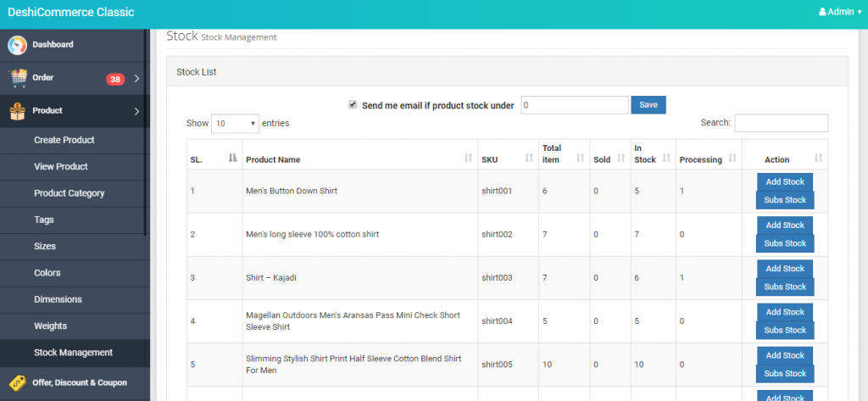
Task: Add Stock for Shirt – Kajadi
Action: (x=785, y=269)
